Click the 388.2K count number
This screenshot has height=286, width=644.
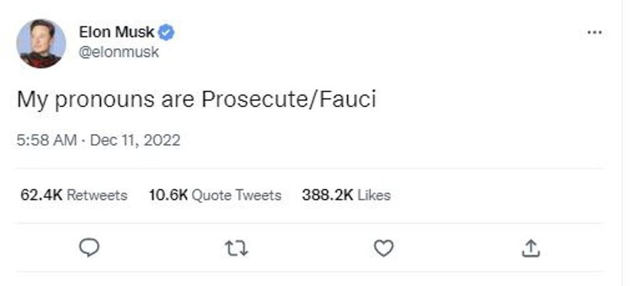tap(327, 195)
